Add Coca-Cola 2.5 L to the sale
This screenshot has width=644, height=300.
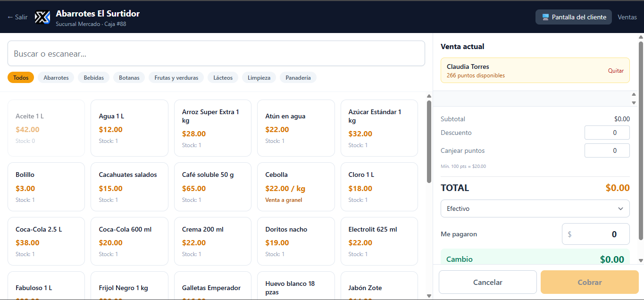(46, 241)
